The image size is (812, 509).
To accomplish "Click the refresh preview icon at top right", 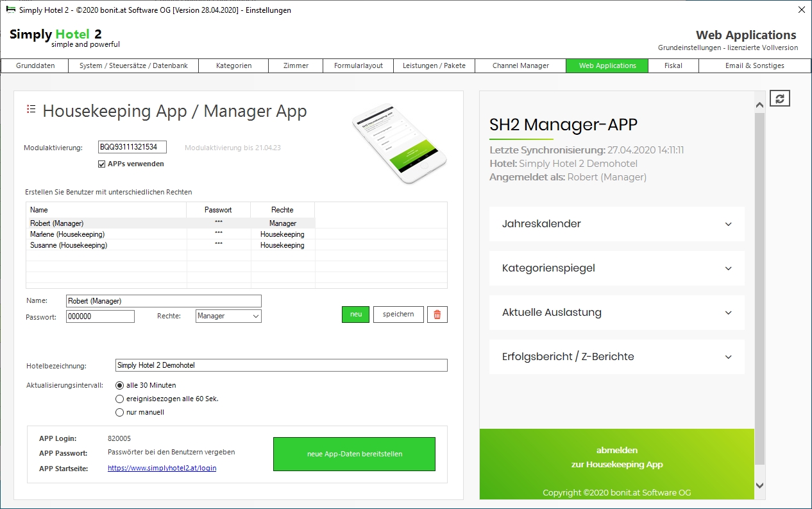I will 780,98.
